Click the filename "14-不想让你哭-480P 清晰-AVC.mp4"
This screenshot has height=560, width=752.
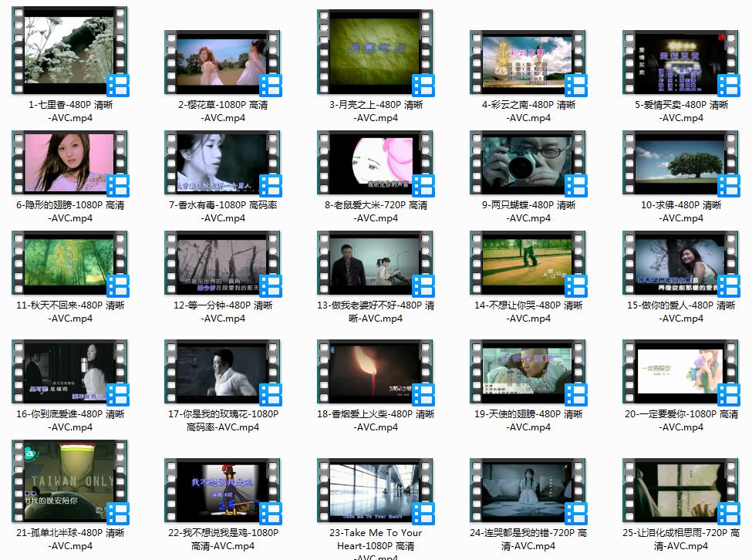click(x=528, y=312)
